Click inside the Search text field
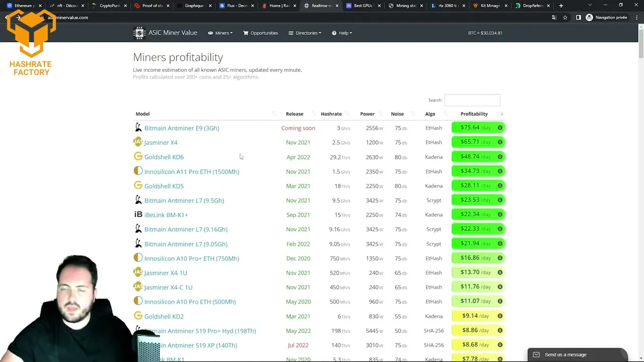The width and height of the screenshot is (644, 362). (x=472, y=100)
